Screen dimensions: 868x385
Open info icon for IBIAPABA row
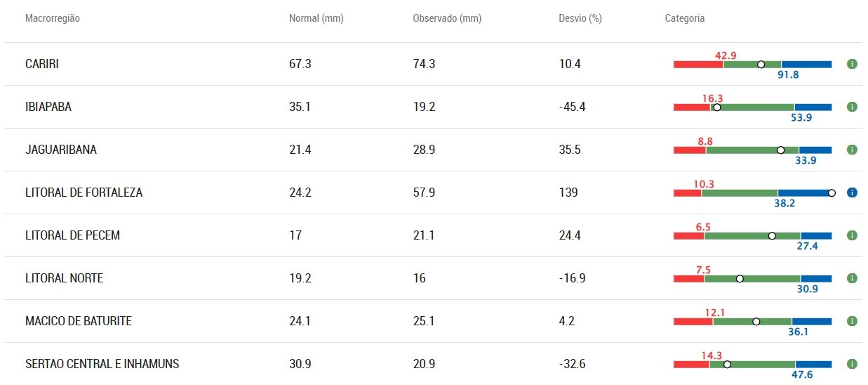click(x=852, y=107)
